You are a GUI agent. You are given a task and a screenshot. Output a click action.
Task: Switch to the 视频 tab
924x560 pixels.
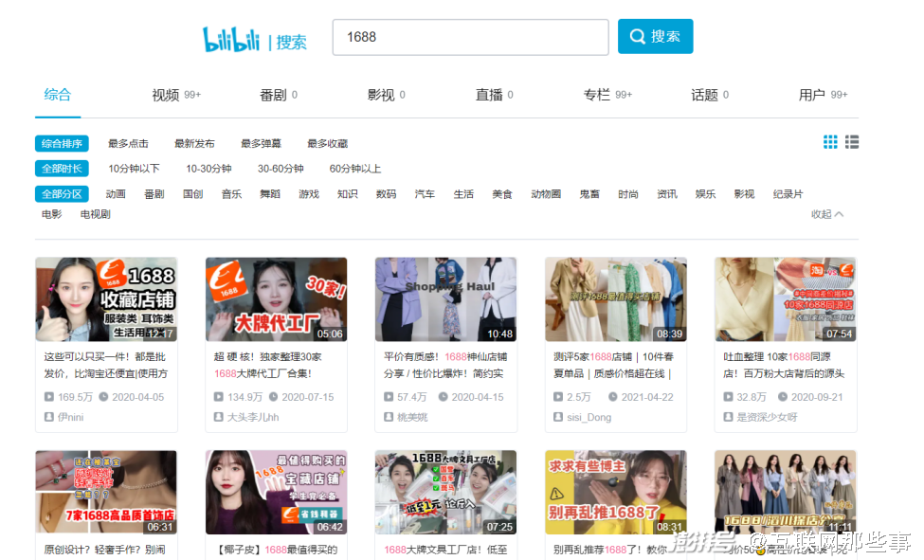click(167, 95)
